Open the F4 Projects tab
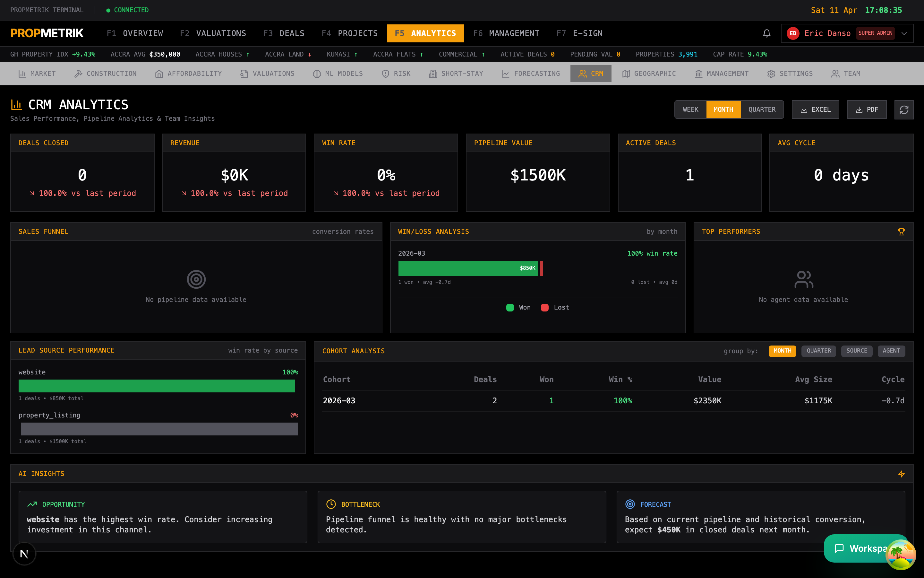The width and height of the screenshot is (924, 578). coord(349,33)
